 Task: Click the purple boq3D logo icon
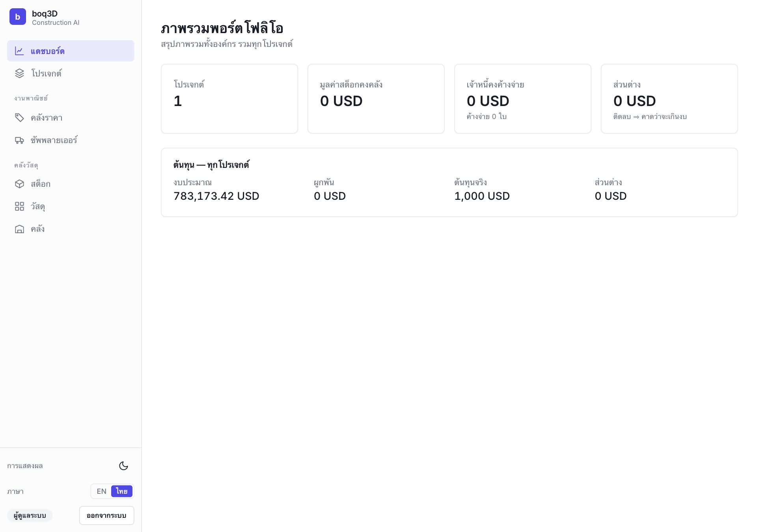(x=18, y=17)
